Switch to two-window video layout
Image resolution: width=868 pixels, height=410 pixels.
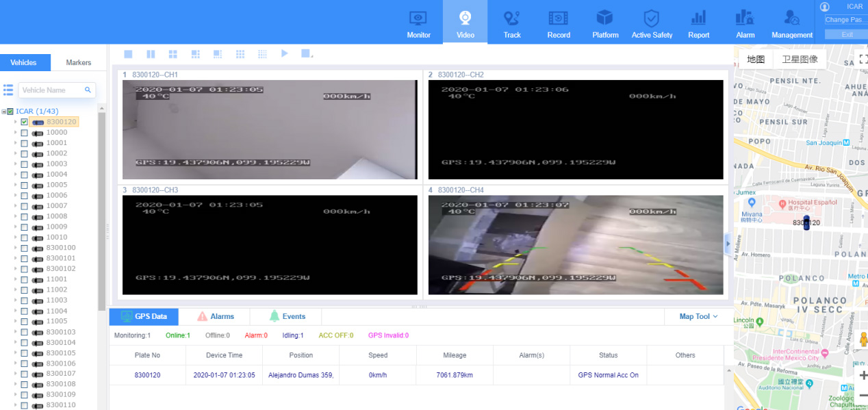click(151, 54)
